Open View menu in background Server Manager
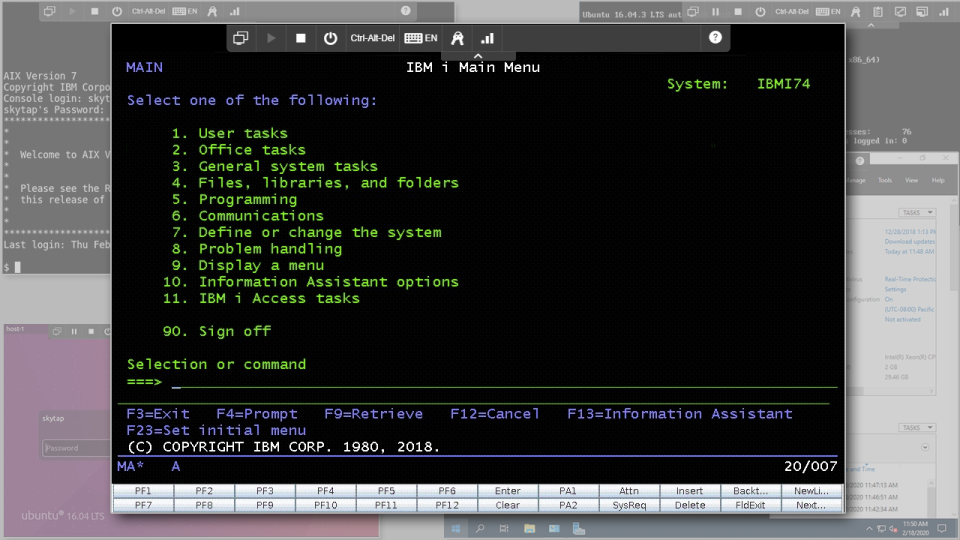The image size is (960, 540). (x=912, y=180)
